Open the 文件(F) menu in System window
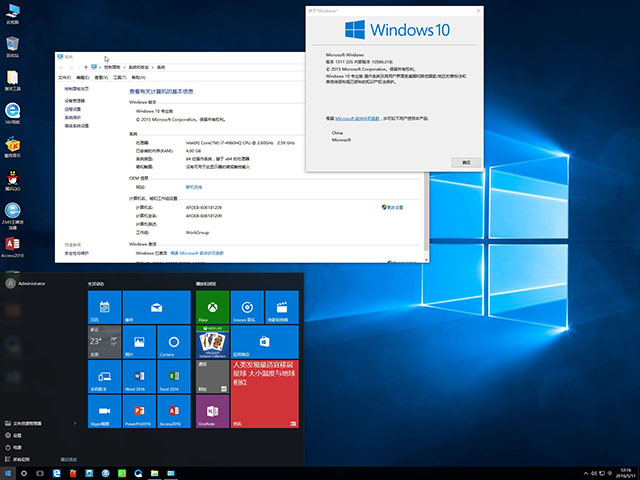The image size is (640, 480). coord(65,76)
